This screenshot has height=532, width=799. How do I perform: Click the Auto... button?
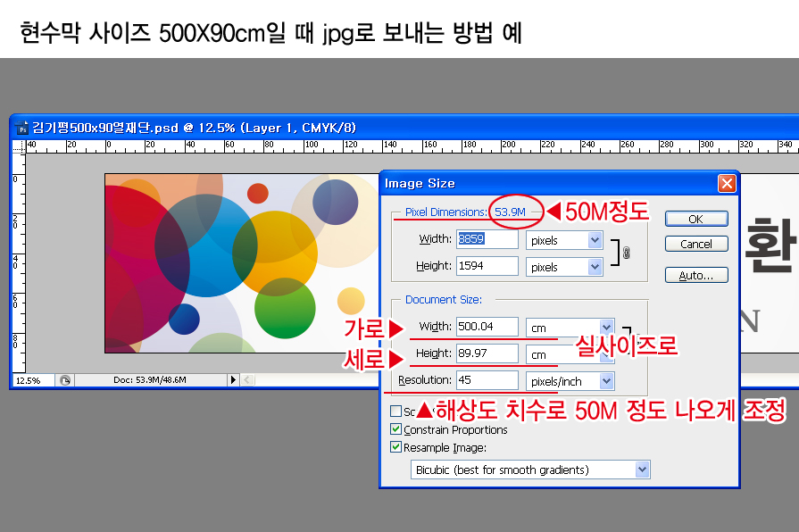click(696, 275)
